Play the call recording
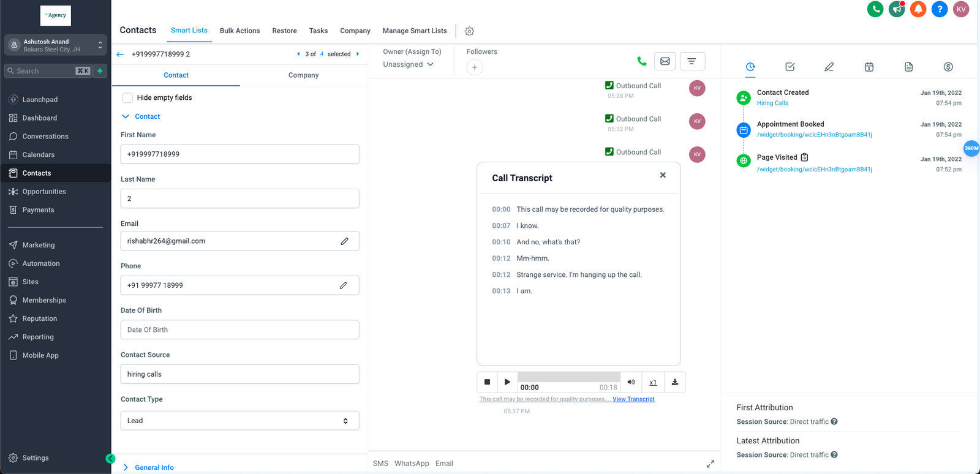The image size is (980, 474). pyautogui.click(x=507, y=382)
